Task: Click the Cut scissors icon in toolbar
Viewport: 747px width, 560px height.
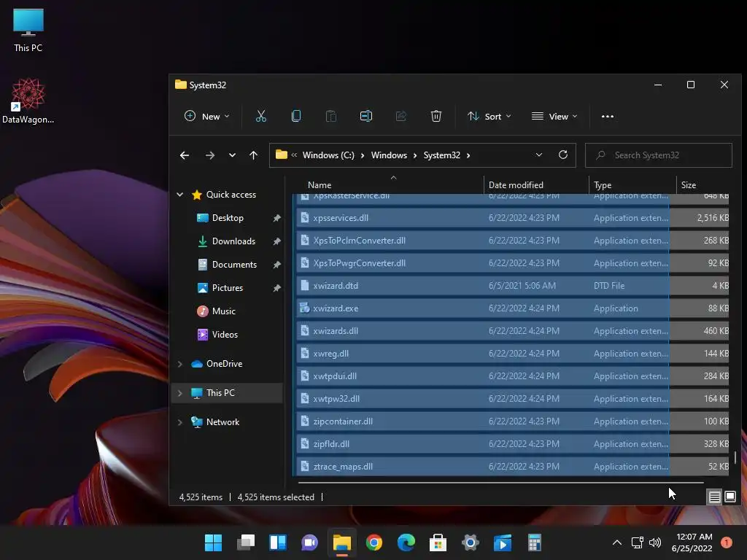Action: [261, 116]
